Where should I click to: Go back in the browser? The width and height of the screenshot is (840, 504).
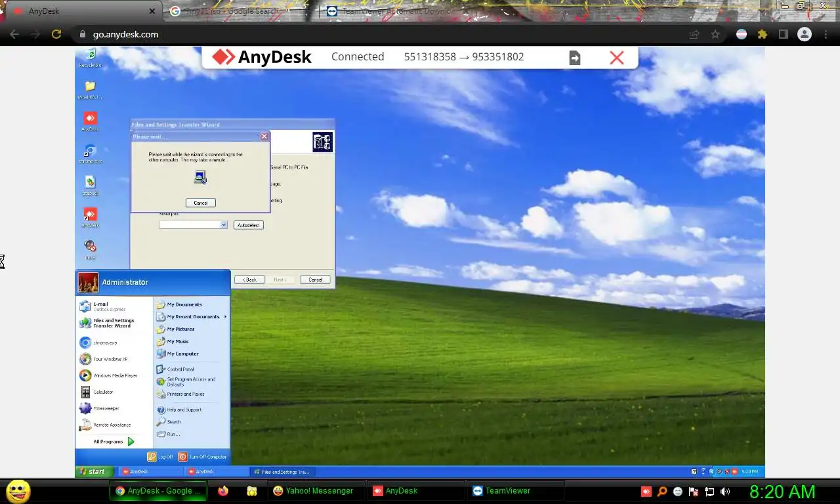coord(14,34)
